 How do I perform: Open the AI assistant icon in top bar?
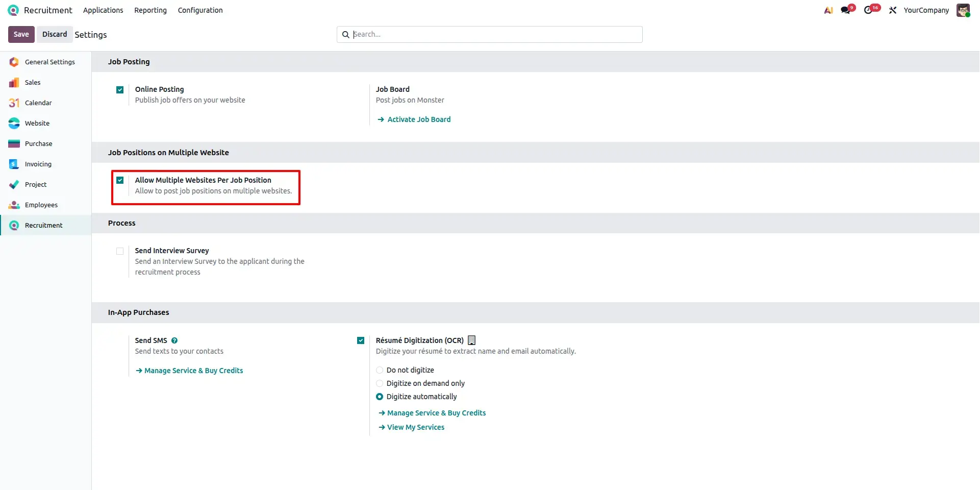(x=828, y=10)
